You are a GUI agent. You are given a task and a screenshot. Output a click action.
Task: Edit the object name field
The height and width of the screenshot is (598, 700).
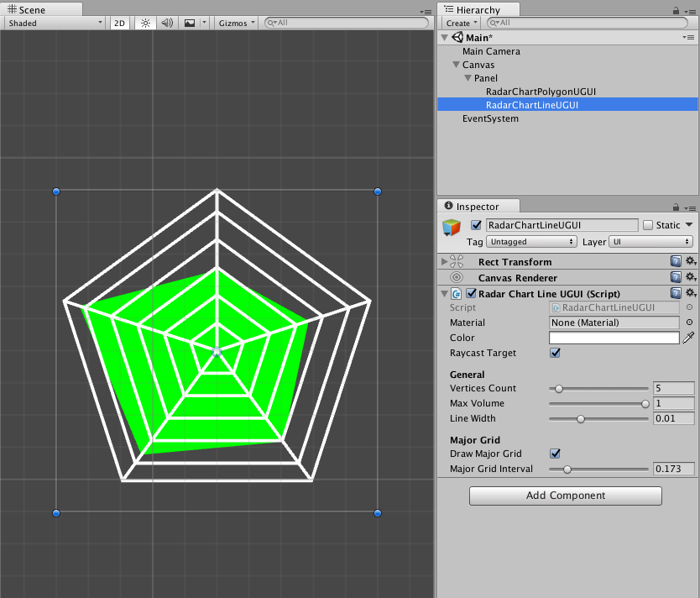562,225
